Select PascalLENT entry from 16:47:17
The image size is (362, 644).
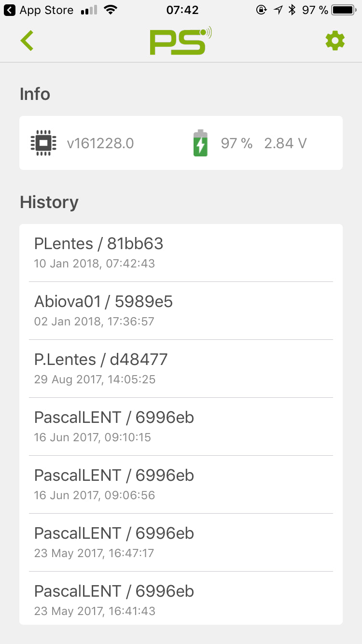(x=181, y=542)
